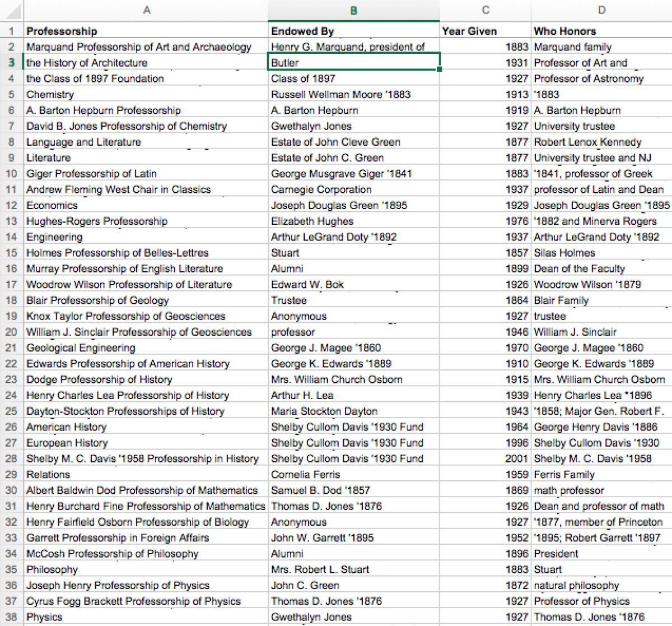This screenshot has width=672, height=626.
Task: Select column D header
Action: (x=601, y=10)
